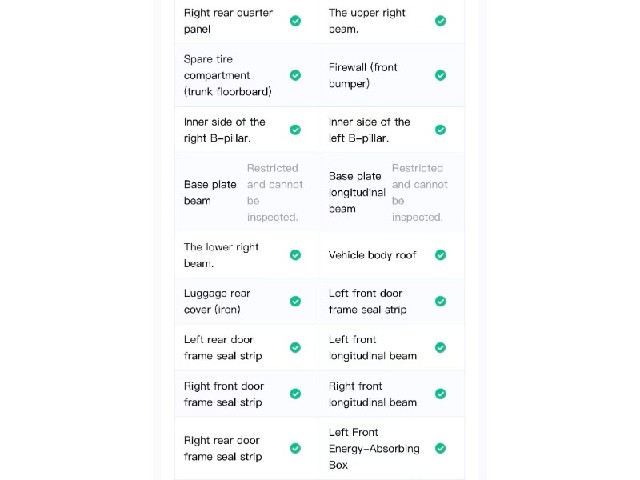Click the check for Left Front Energy-Absorbing Box

click(440, 448)
